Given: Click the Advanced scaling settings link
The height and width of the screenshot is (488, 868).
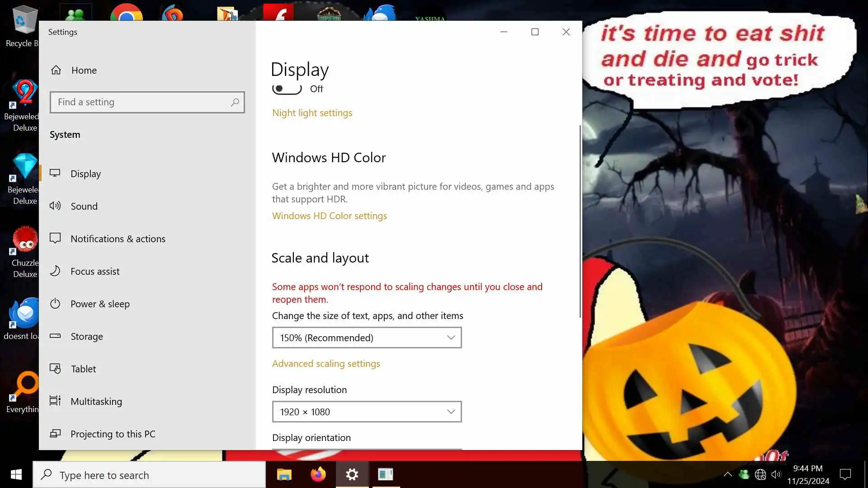Looking at the screenshot, I should [326, 364].
